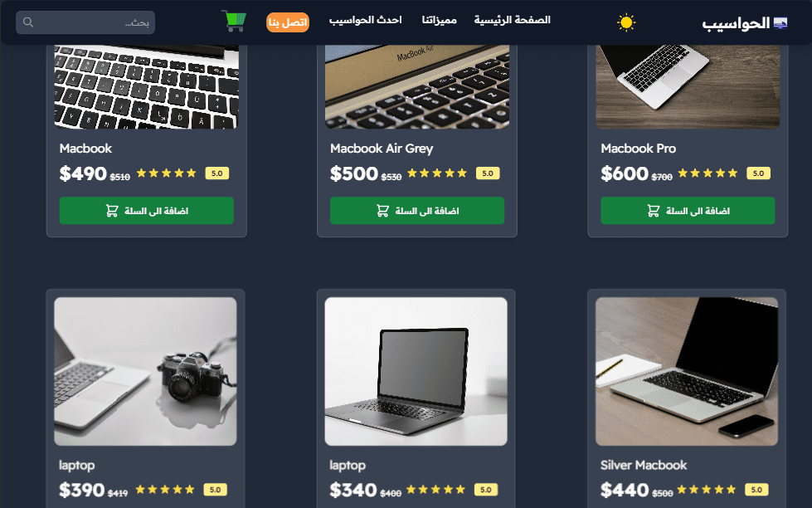Click the cart icon in the Macbook Pro add button

(653, 211)
